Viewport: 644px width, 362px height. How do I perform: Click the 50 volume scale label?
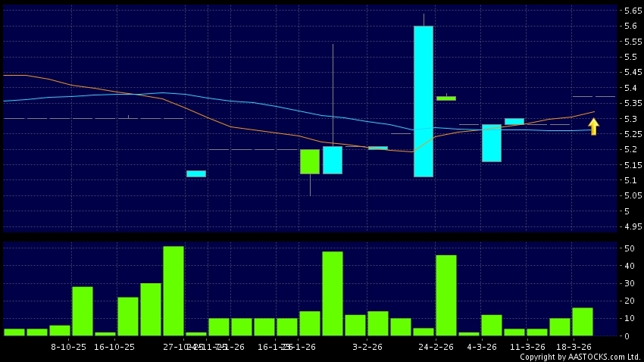[x=628, y=248]
